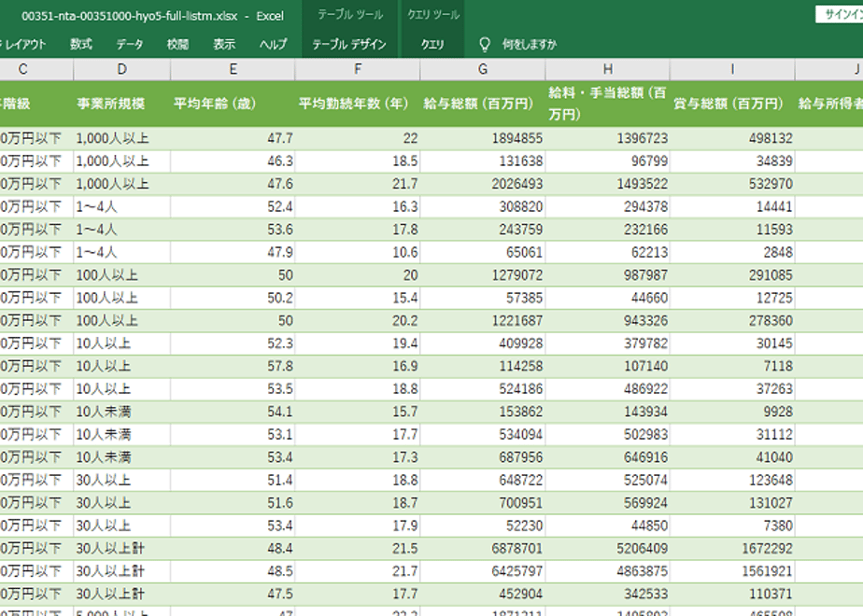Select column F header

click(x=358, y=69)
